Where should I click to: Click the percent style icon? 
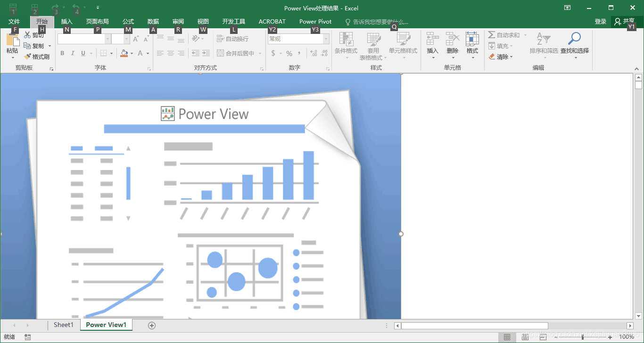pyautogui.click(x=289, y=53)
